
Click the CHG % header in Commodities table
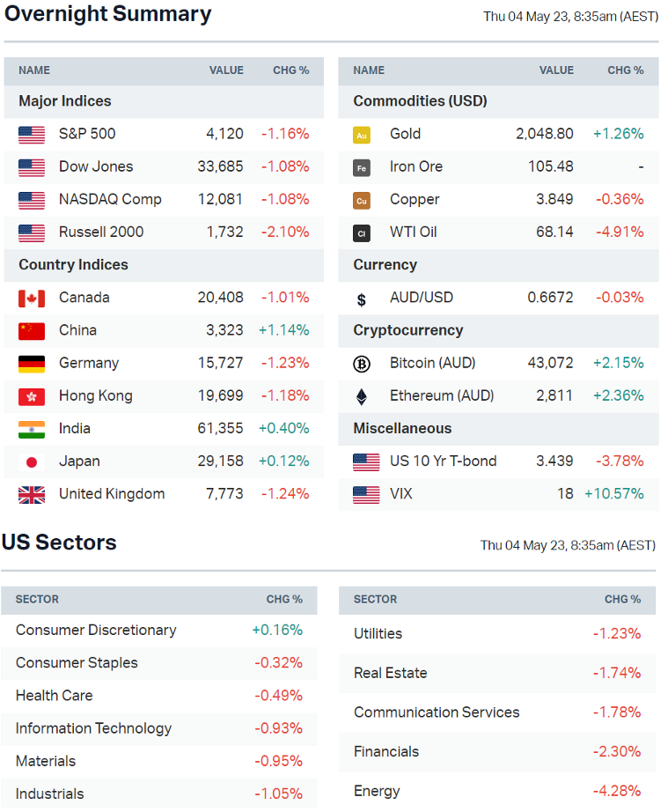tap(625, 70)
